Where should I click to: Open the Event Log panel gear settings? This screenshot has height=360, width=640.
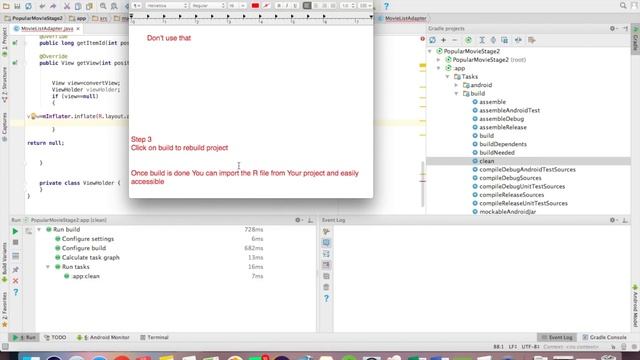(x=613, y=220)
